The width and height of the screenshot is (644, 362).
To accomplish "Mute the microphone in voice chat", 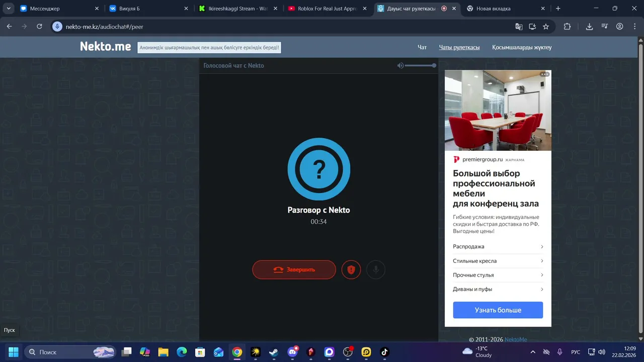I will (375, 269).
